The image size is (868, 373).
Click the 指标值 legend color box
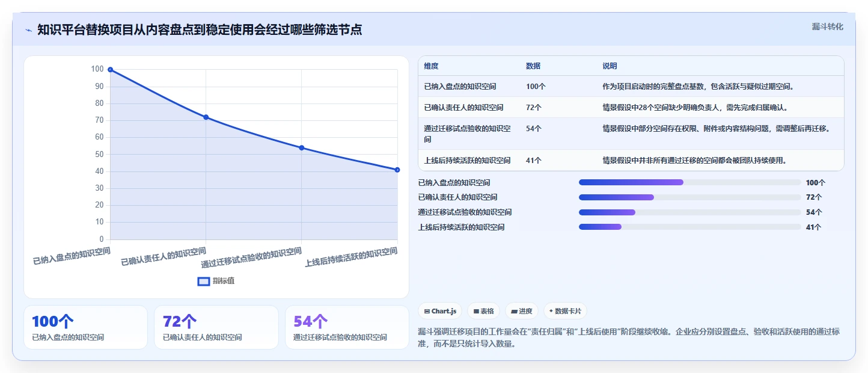[204, 281]
